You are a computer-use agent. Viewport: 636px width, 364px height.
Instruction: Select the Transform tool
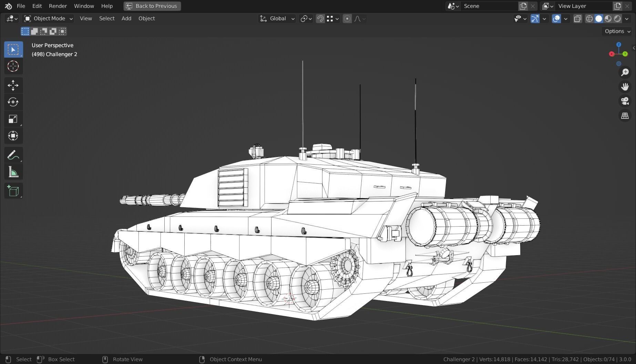(x=13, y=136)
